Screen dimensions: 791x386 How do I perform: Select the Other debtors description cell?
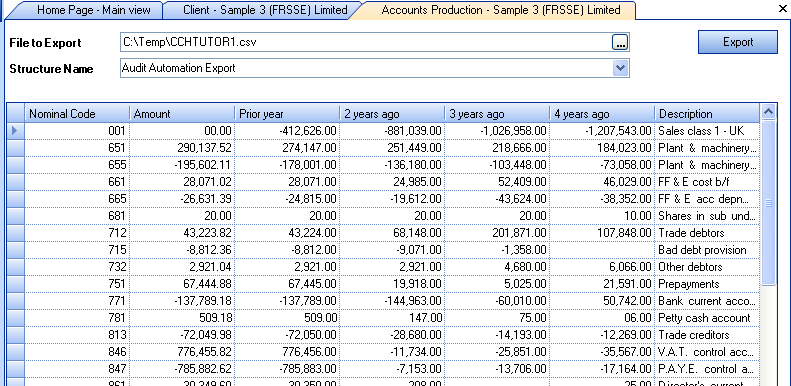(707, 267)
